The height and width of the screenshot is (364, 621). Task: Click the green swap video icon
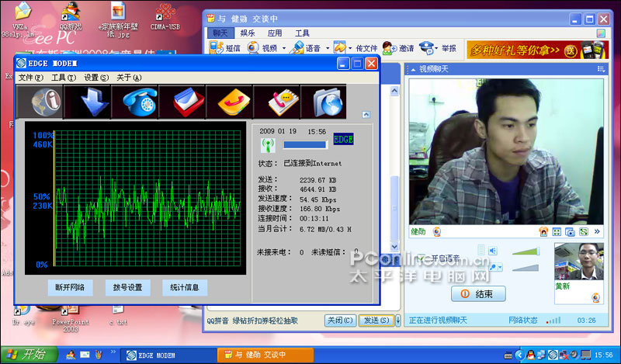tap(584, 232)
